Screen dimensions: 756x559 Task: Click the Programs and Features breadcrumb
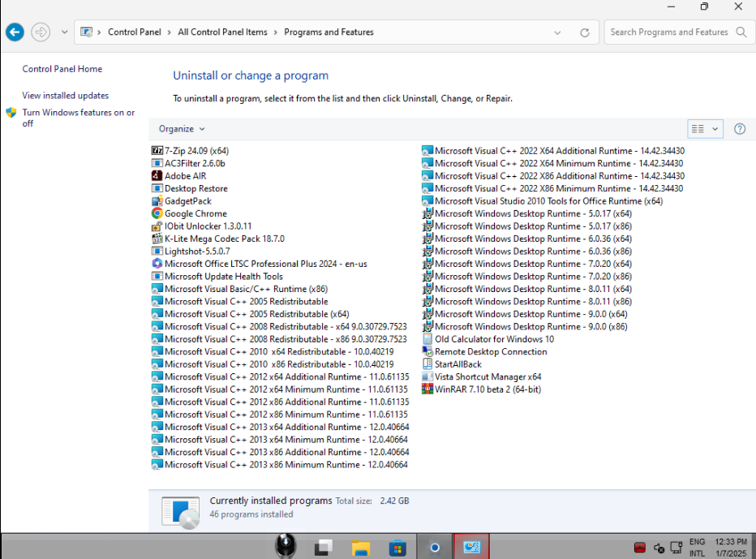pyautogui.click(x=329, y=32)
